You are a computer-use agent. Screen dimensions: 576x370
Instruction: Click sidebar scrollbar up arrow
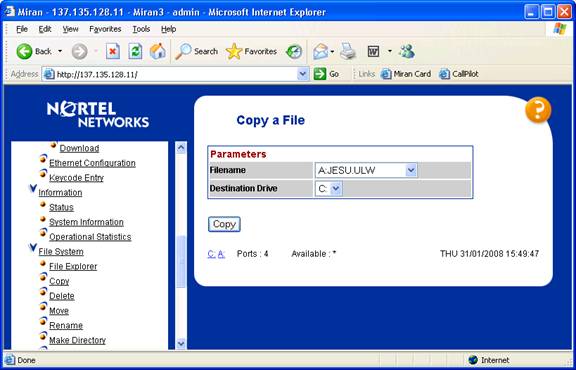181,148
